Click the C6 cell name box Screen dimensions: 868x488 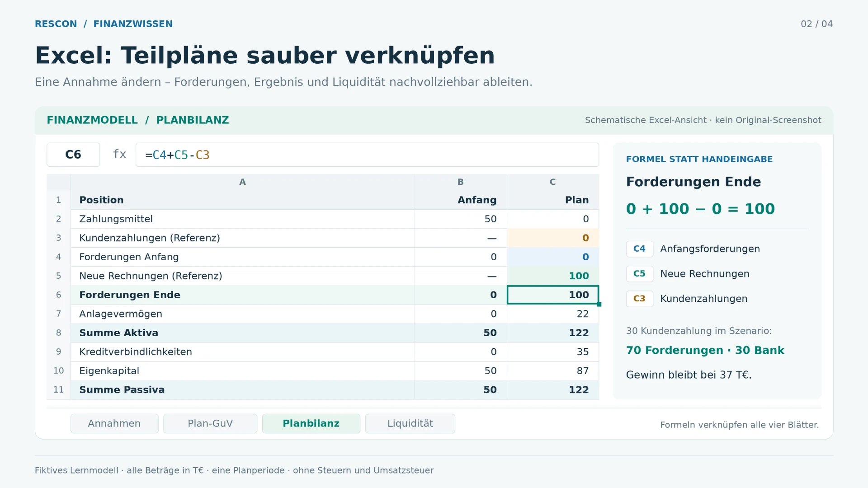click(x=73, y=155)
